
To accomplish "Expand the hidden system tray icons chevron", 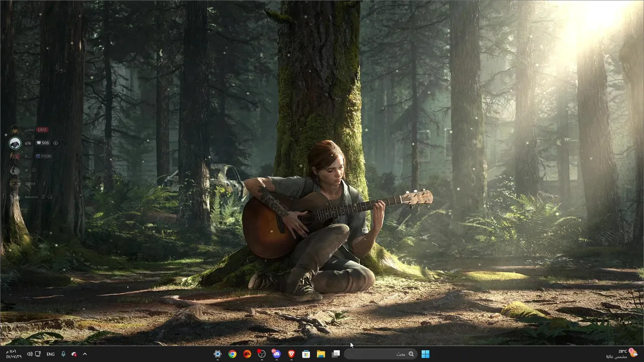I will coord(85,354).
